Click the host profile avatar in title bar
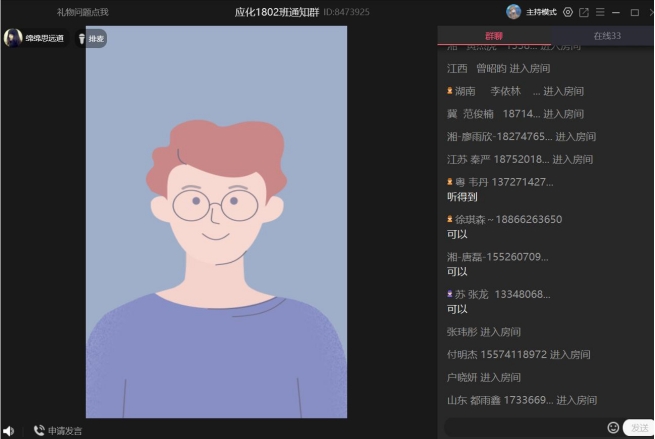Screen dimensions: 655x439 [x=513, y=12]
